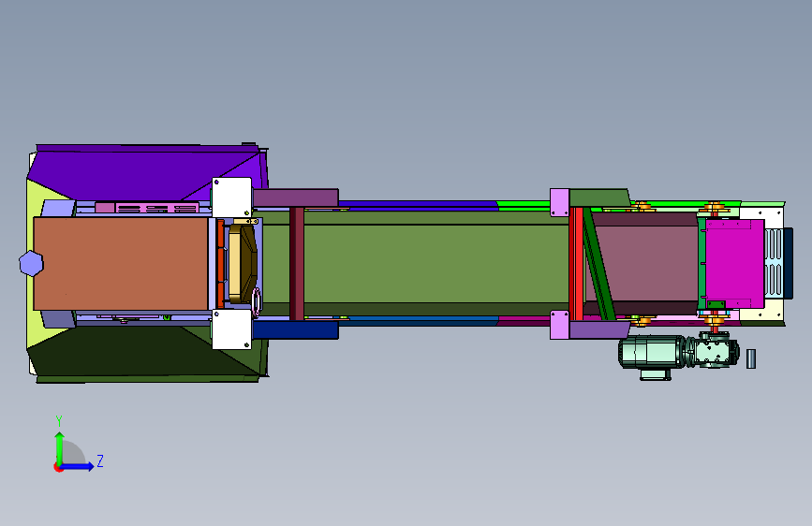Screen dimensions: 812x526
Task: Select the long olive green conveyor belt surface
Action: click(435, 264)
